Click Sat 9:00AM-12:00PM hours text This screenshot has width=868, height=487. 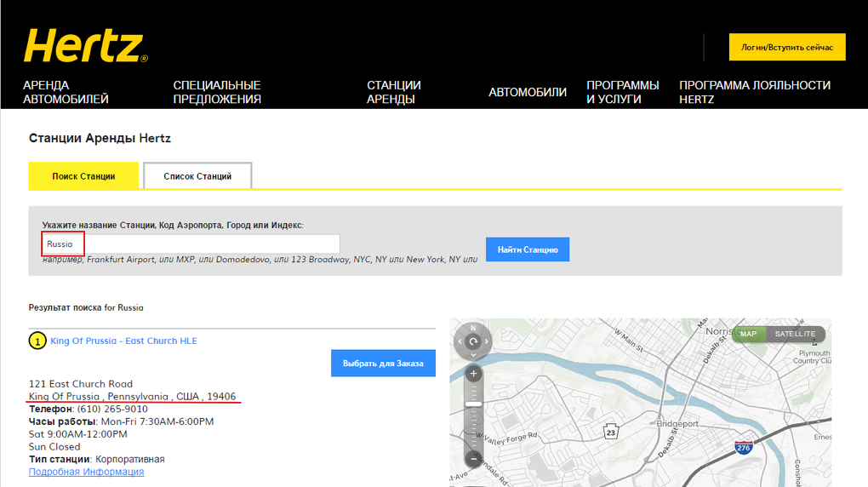pyautogui.click(x=78, y=434)
